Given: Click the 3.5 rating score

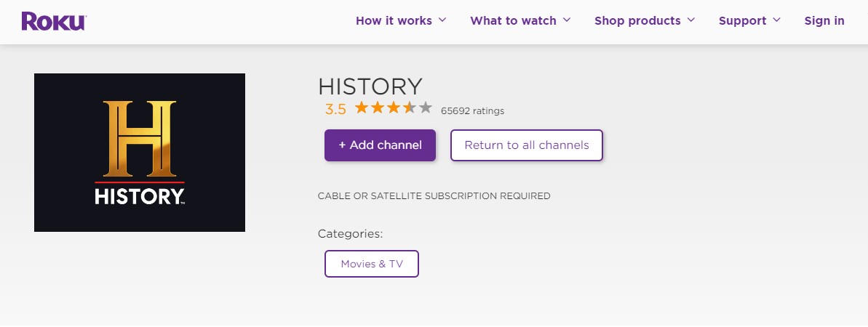Looking at the screenshot, I should click(x=335, y=110).
